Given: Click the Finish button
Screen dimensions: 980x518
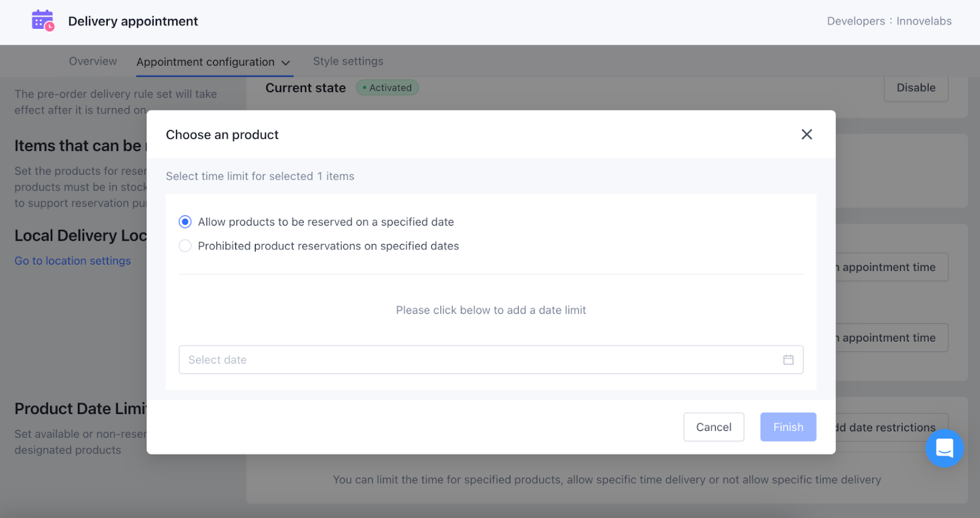Looking at the screenshot, I should pyautogui.click(x=788, y=427).
